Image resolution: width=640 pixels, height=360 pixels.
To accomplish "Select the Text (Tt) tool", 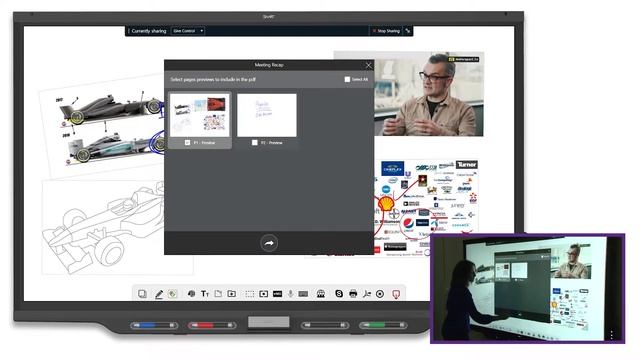I will [205, 294].
